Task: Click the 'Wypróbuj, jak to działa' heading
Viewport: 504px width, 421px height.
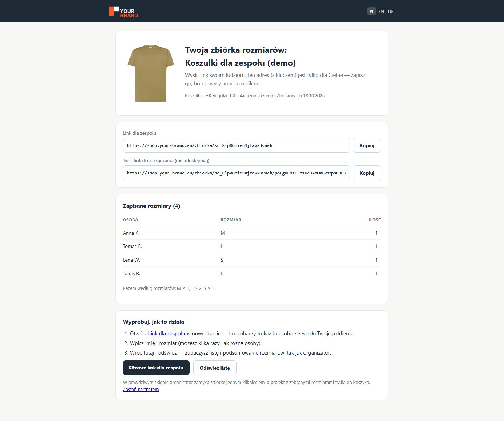Action: (153, 322)
